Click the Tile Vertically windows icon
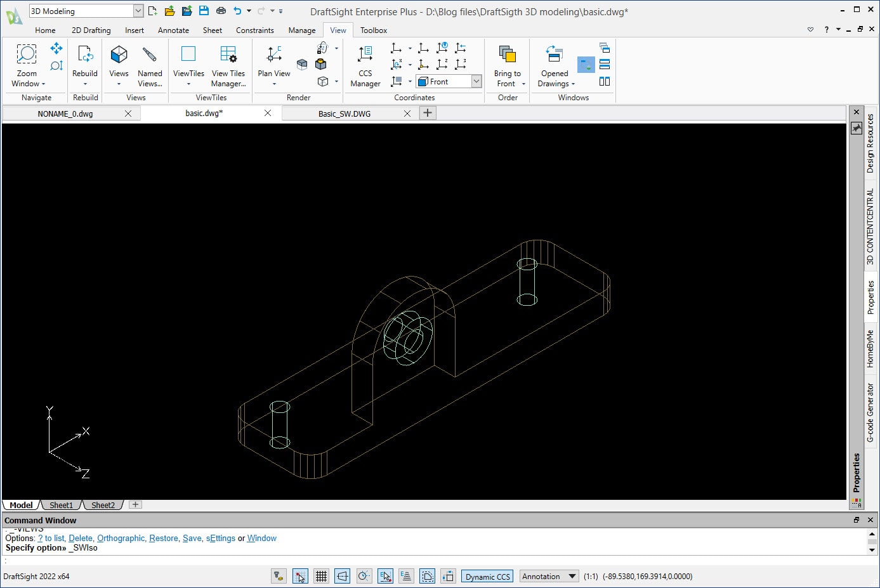The image size is (880, 588). [605, 81]
